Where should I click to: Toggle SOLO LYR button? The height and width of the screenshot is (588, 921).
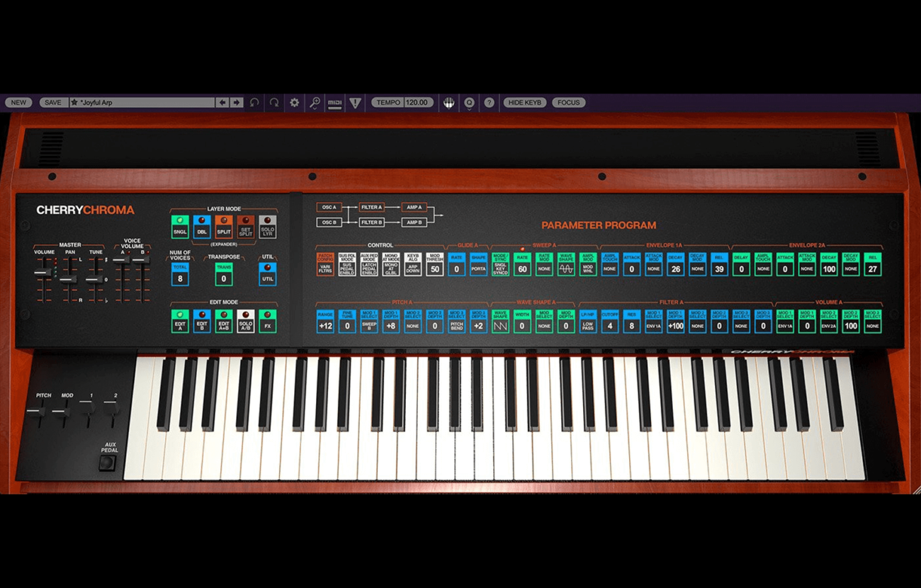pos(268,227)
